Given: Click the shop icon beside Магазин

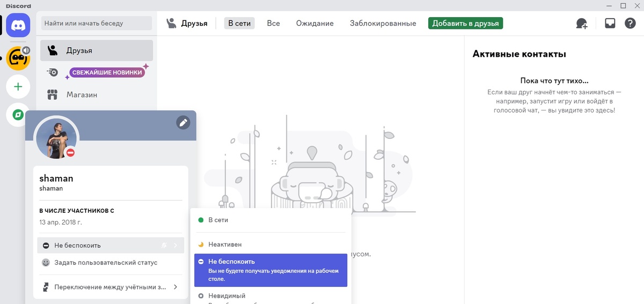Looking at the screenshot, I should pyautogui.click(x=53, y=95).
